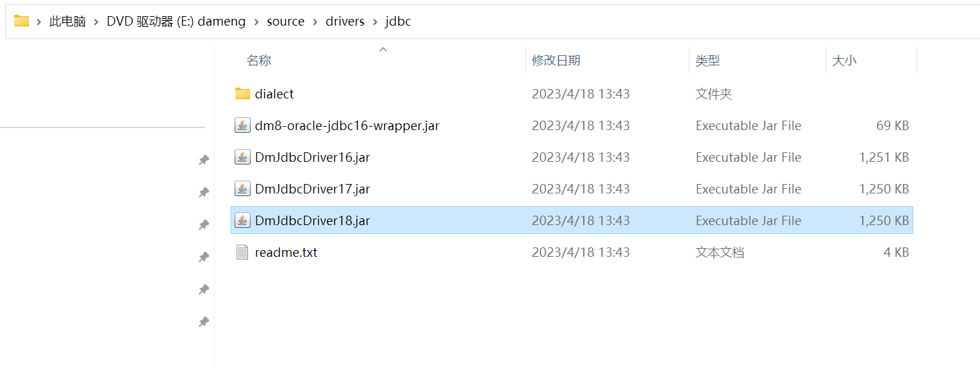Viewport: 980px width, 366px height.
Task: Sort by 修改日期 column header
Action: click(x=555, y=61)
